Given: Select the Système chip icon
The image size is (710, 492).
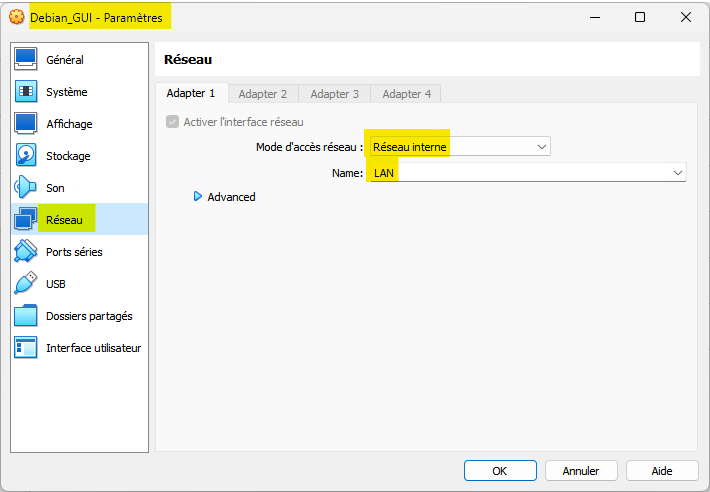Looking at the screenshot, I should point(26,92).
